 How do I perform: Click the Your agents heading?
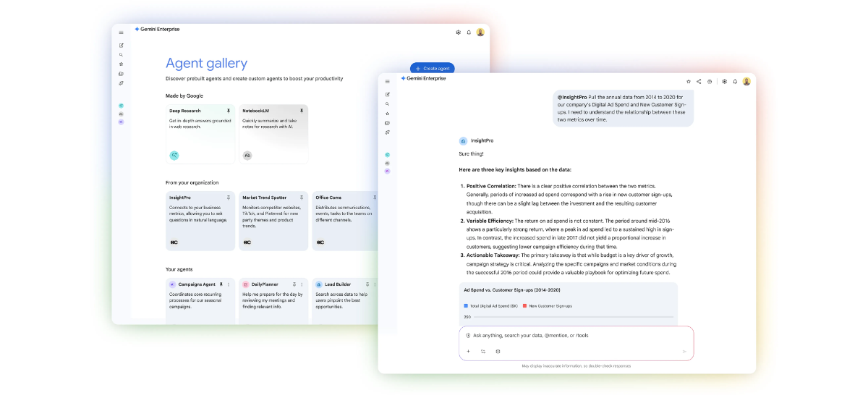[x=180, y=269]
